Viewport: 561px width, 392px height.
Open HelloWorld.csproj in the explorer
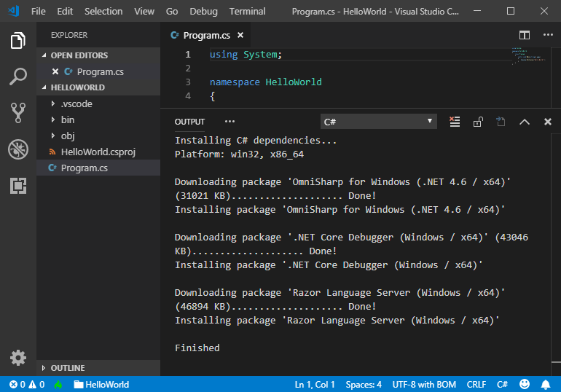98,152
